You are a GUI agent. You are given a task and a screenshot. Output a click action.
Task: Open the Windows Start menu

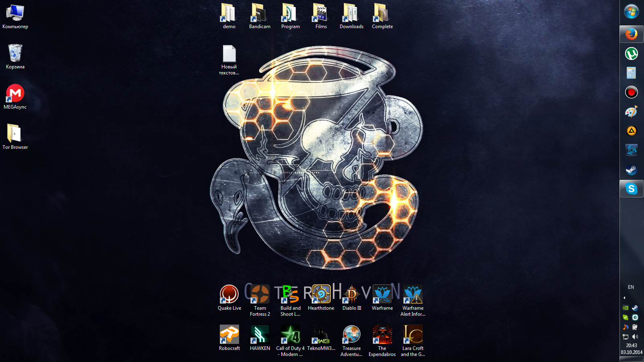(x=632, y=11)
